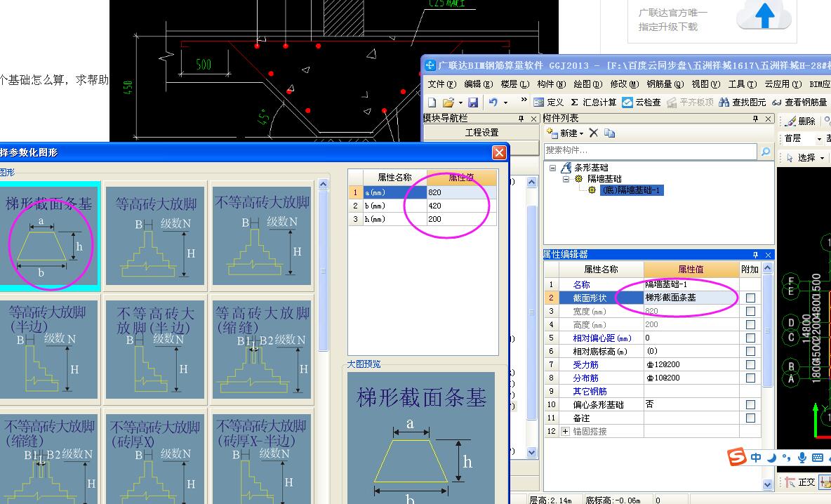This screenshot has height=504, width=831.
Task: Expand the 锚固搭接 property row
Action: [566, 432]
